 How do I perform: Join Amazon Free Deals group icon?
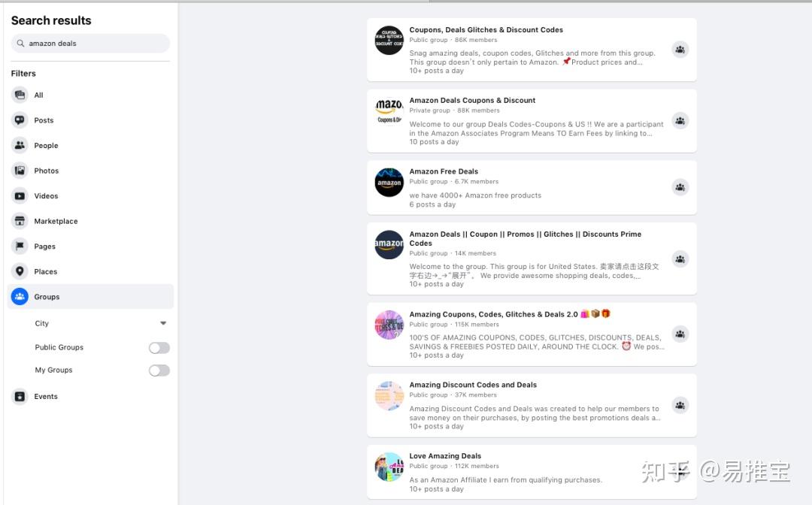point(680,187)
